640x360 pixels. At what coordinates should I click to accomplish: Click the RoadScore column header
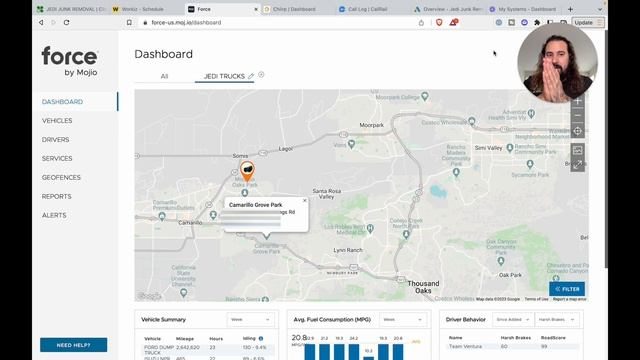point(553,338)
